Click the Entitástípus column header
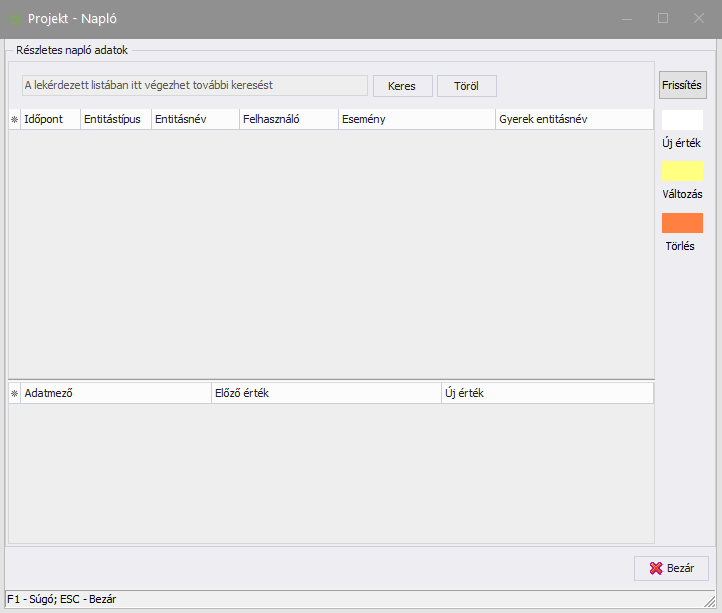 [115, 119]
